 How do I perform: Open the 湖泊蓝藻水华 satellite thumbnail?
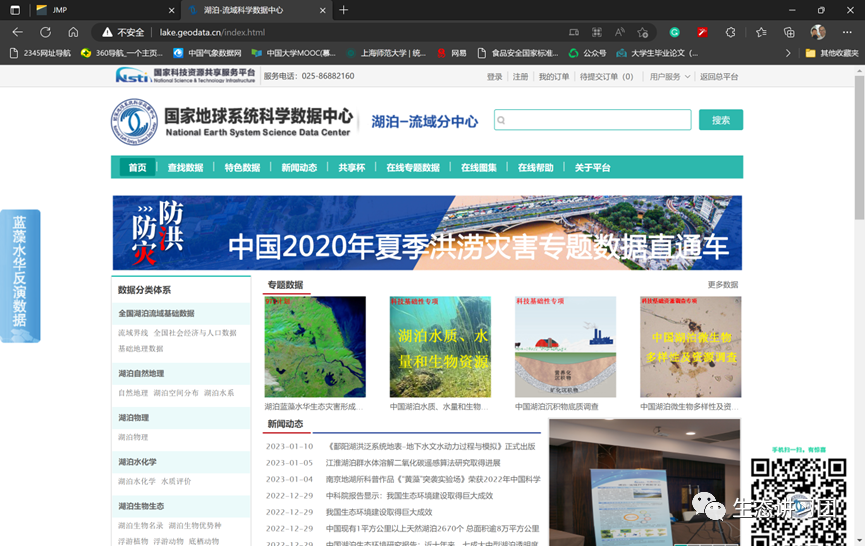pos(315,347)
